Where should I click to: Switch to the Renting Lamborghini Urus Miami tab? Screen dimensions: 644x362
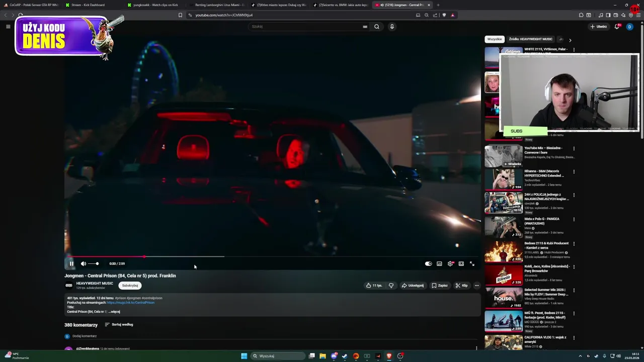(216, 5)
